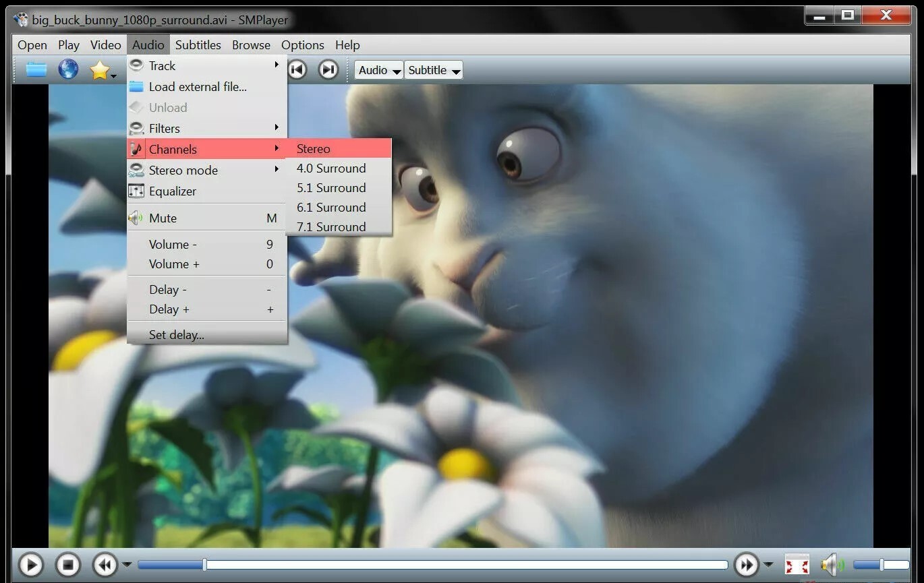Choose Volume - menu entry

207,244
